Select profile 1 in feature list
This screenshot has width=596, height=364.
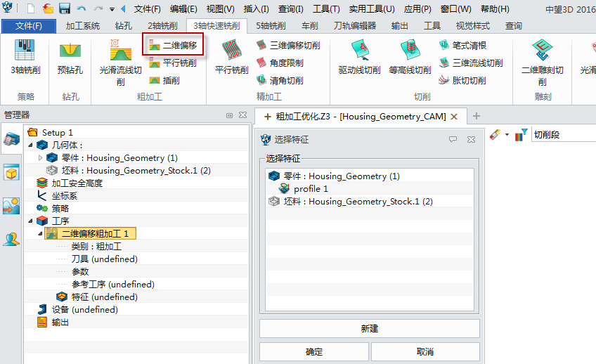(x=311, y=189)
